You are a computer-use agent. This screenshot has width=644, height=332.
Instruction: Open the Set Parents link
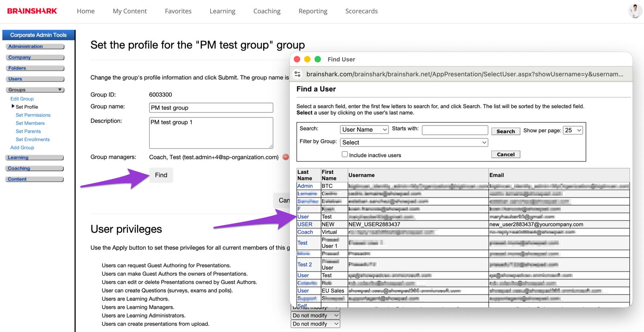(28, 131)
